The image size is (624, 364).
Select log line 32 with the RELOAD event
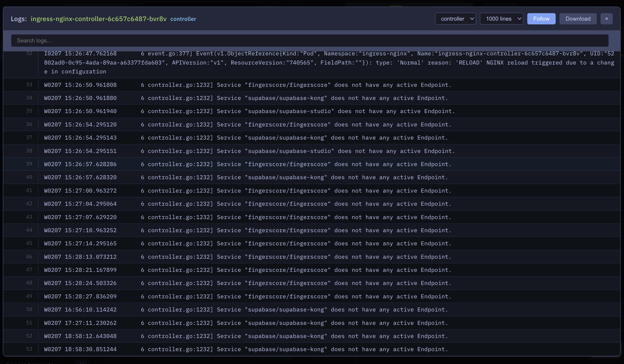(x=297, y=62)
